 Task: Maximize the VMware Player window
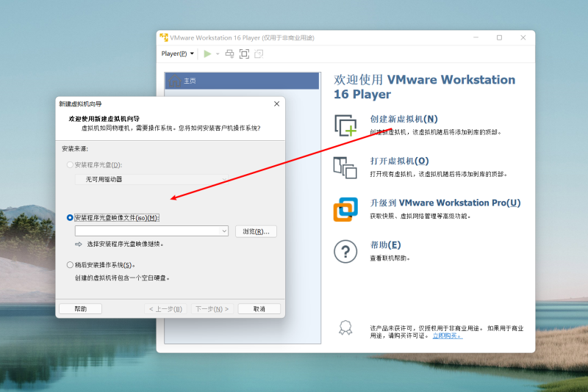pos(499,37)
